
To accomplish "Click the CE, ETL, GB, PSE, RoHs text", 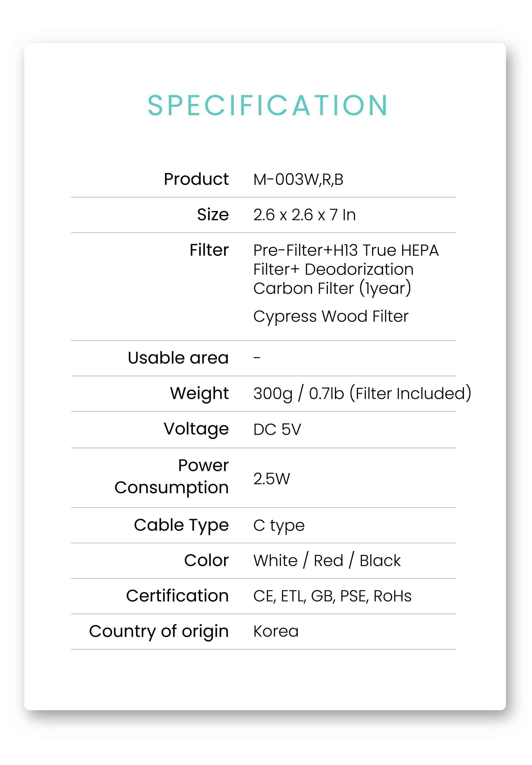I will tap(332, 596).
